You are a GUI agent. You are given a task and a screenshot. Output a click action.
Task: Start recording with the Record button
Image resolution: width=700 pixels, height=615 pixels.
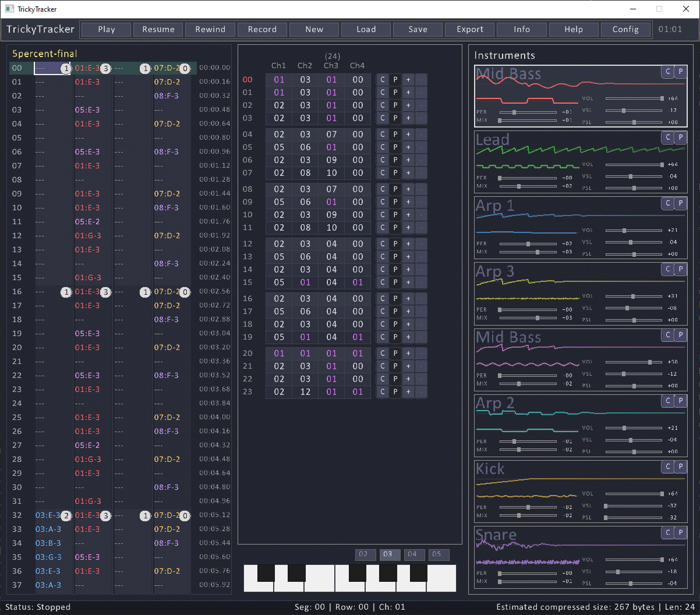(262, 29)
